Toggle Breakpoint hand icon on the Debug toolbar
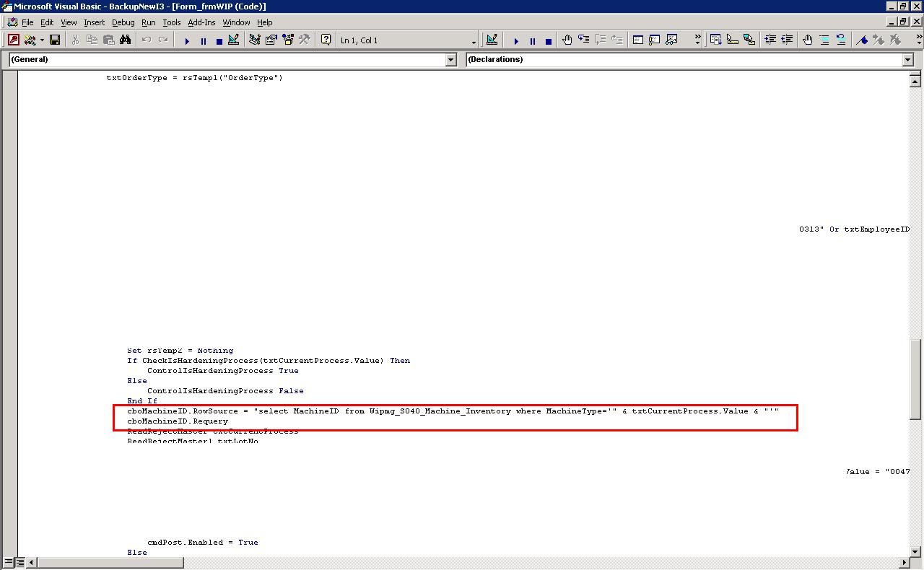This screenshot has height=570, width=924. pos(567,40)
